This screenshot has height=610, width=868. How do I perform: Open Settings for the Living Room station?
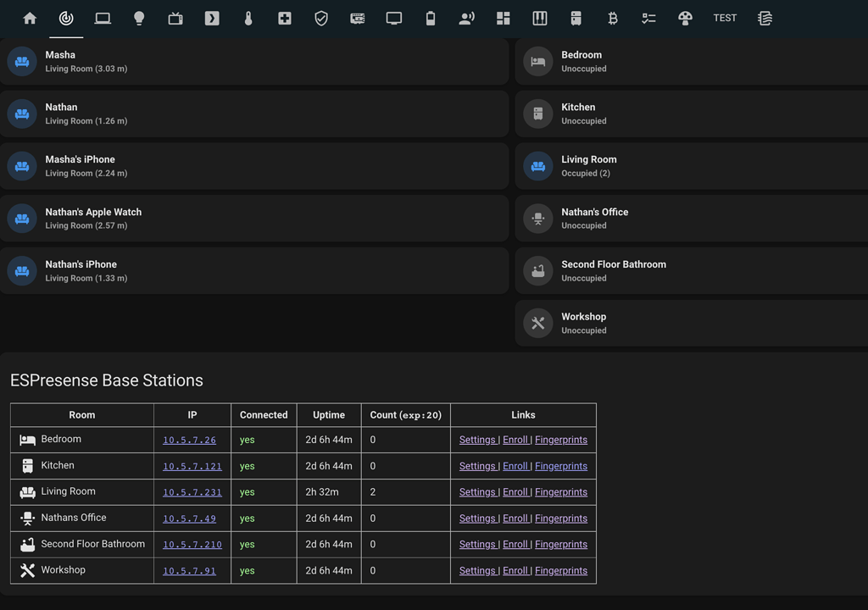(x=477, y=491)
